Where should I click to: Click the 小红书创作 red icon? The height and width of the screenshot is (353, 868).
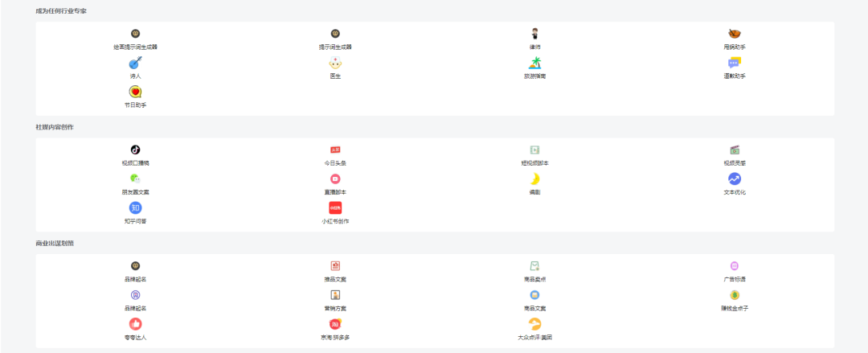(x=335, y=207)
